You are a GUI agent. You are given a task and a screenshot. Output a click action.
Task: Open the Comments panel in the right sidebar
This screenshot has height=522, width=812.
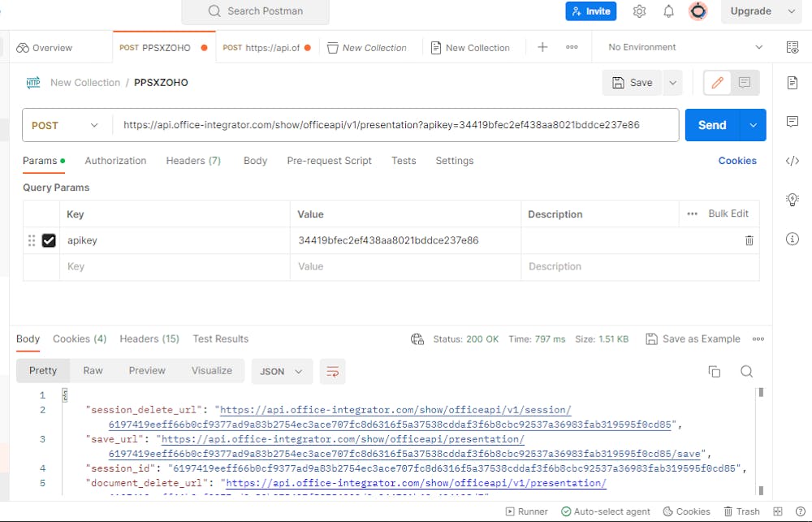(x=793, y=122)
